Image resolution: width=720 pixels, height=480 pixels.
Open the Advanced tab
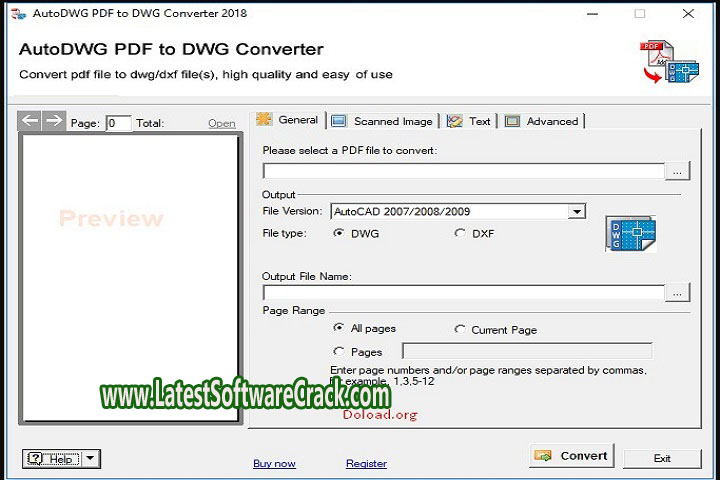click(x=542, y=121)
